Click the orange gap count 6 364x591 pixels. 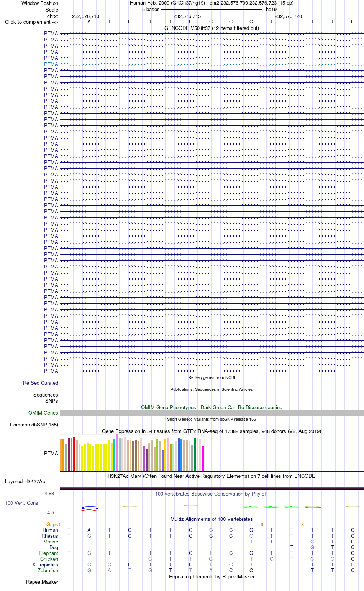tap(262, 524)
